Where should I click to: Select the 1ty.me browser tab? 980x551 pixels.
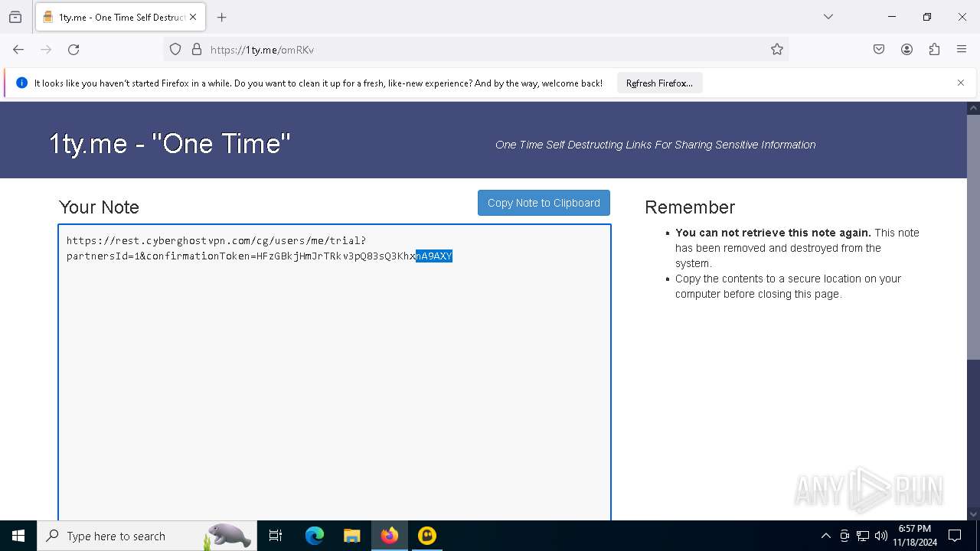(x=119, y=17)
